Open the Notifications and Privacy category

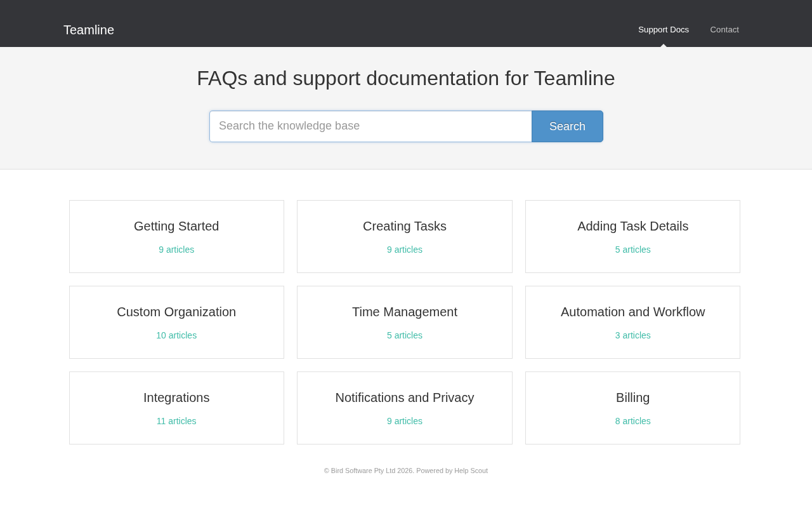click(x=405, y=408)
